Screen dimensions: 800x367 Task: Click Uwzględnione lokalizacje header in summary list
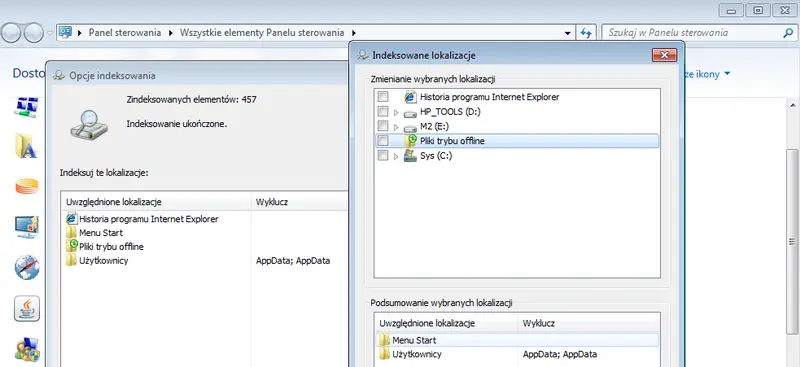pos(446,323)
